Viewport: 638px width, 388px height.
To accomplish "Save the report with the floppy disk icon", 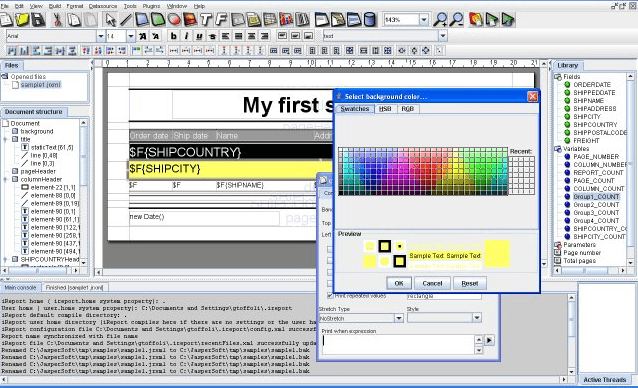I will tap(38, 20).
